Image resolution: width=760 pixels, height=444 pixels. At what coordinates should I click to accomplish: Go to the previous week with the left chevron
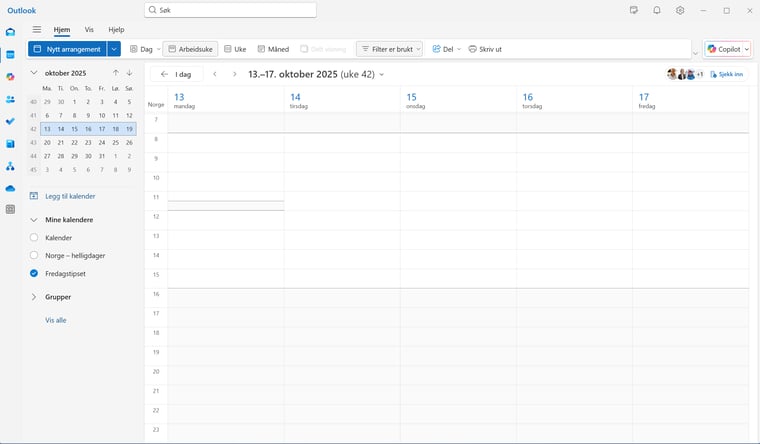pyautogui.click(x=215, y=74)
